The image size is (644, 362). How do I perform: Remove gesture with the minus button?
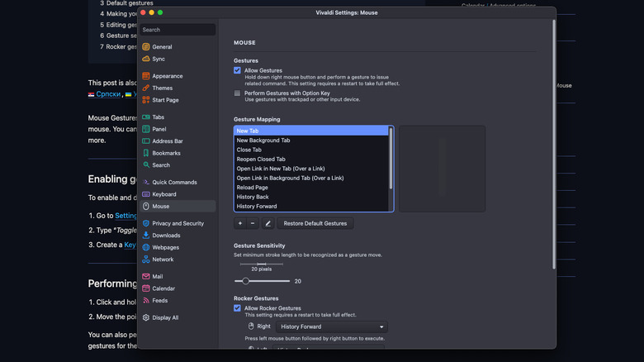pos(253,223)
